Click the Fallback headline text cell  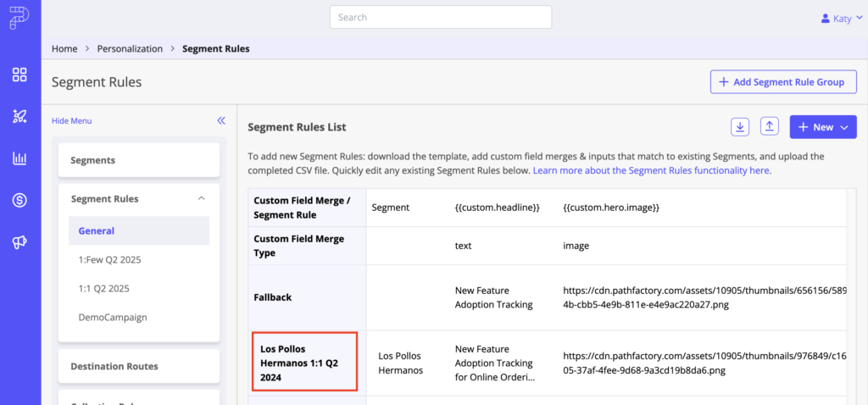click(494, 297)
